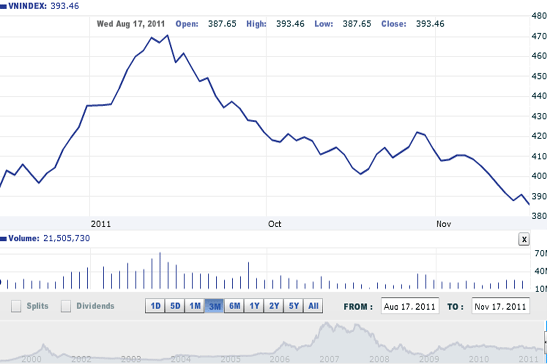Close the Volume panel with x button
550x364 pixels.
(x=524, y=240)
